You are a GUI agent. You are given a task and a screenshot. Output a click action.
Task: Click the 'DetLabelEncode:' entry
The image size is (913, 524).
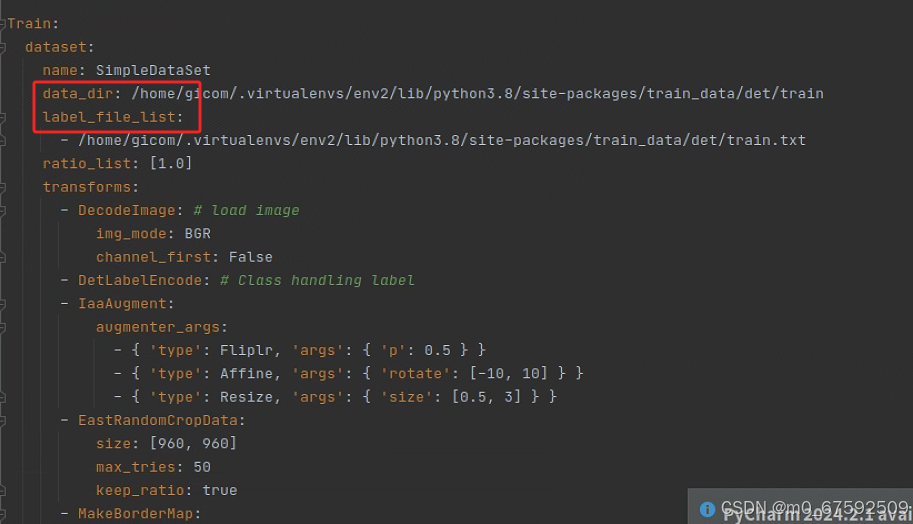coord(144,280)
